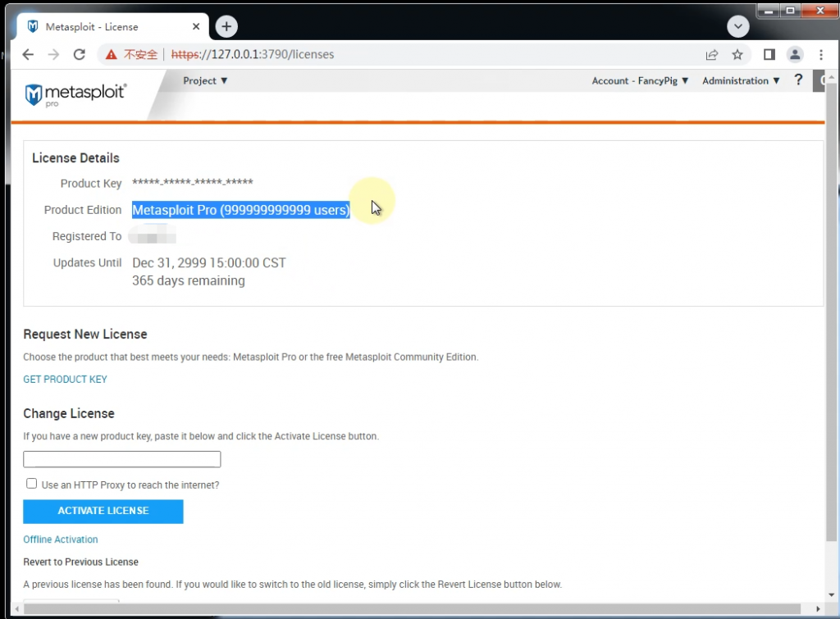Image resolution: width=840 pixels, height=619 pixels.
Task: Open the browser side panel icon
Action: click(x=769, y=55)
